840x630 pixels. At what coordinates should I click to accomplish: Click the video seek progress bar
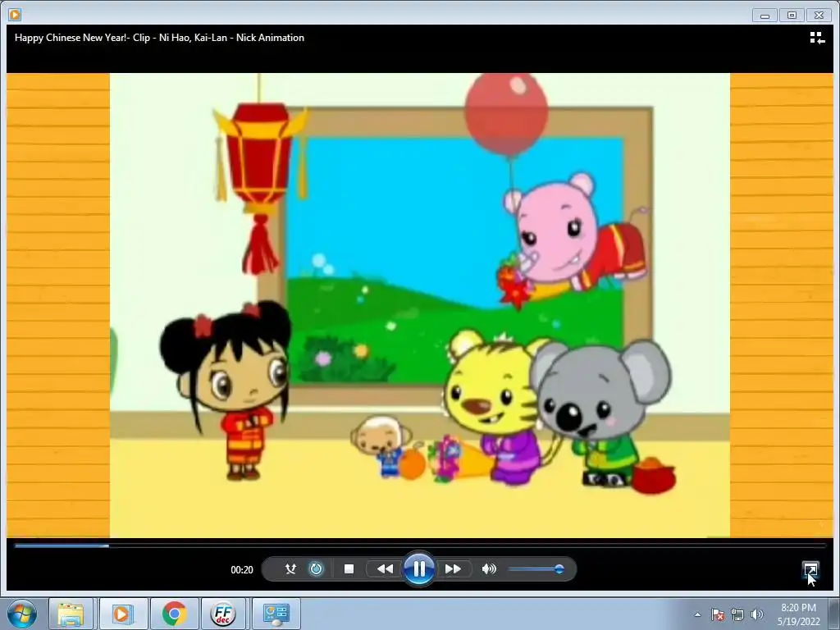(x=420, y=546)
